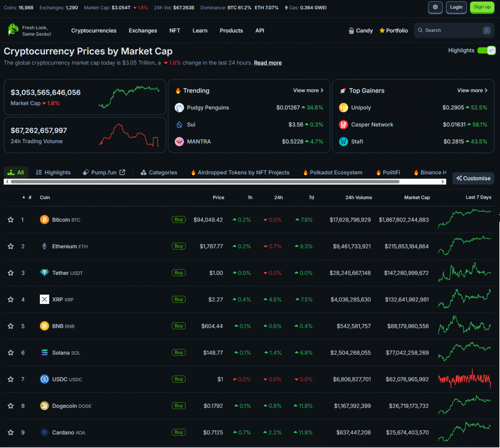Sort the table by rank # column
Screen dimensions: 500x448
coord(30,197)
